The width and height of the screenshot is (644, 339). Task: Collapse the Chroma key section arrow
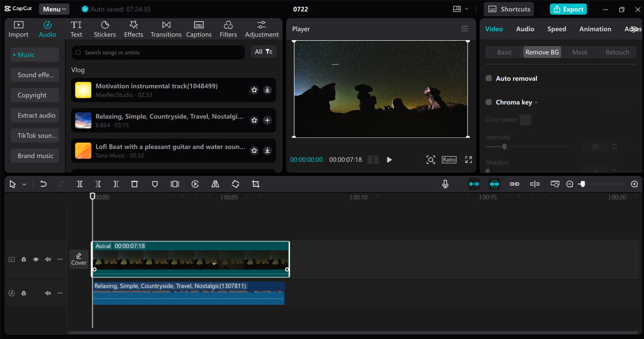pos(536,102)
